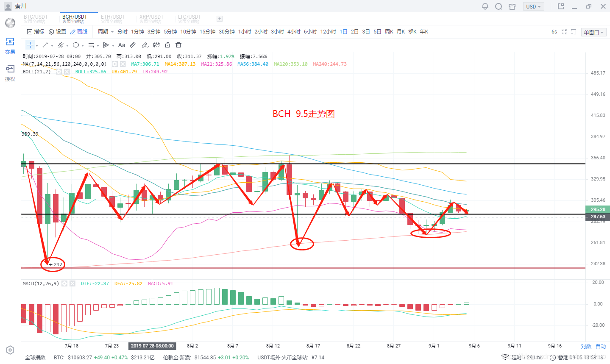Select the 1日 daily chart period
The image size is (610, 364).
coord(343,32)
